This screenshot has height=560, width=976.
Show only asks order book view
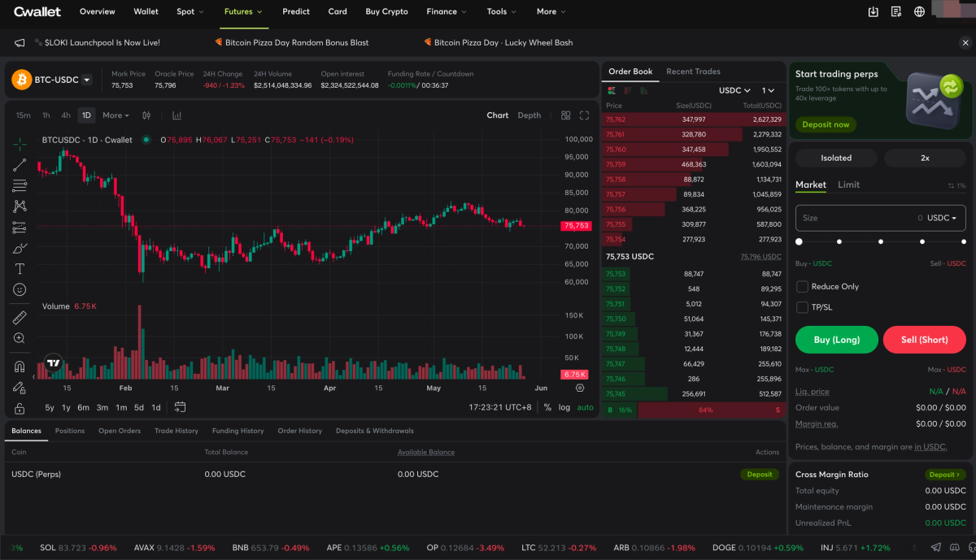point(627,90)
